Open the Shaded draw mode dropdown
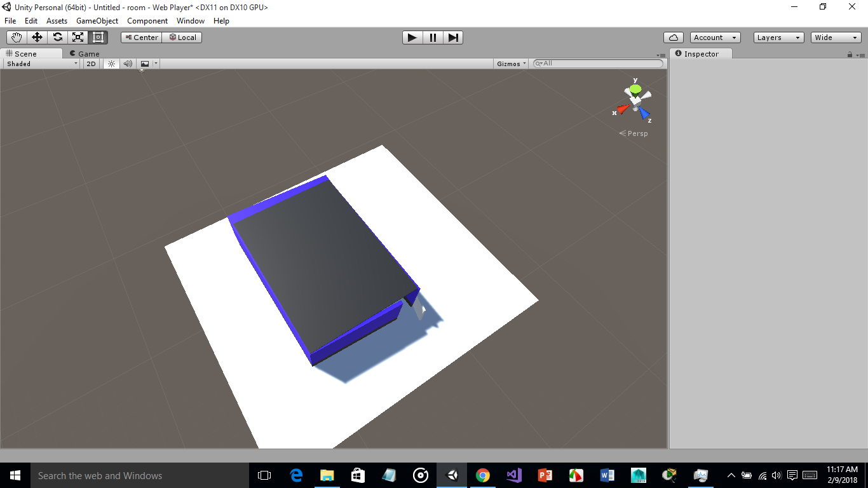 40,64
